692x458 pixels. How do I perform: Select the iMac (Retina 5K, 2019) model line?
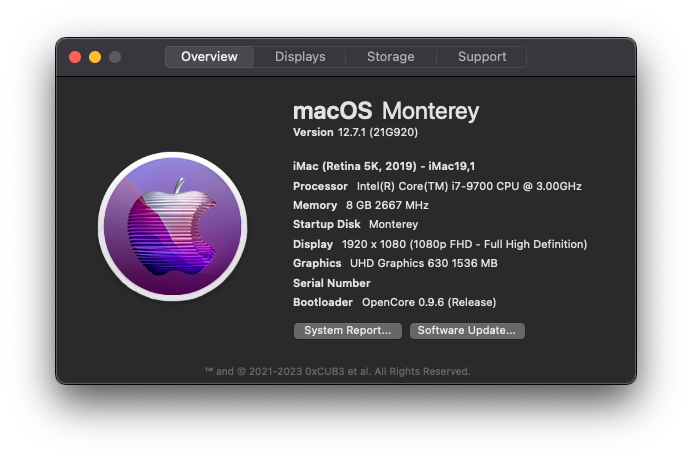pos(384,166)
